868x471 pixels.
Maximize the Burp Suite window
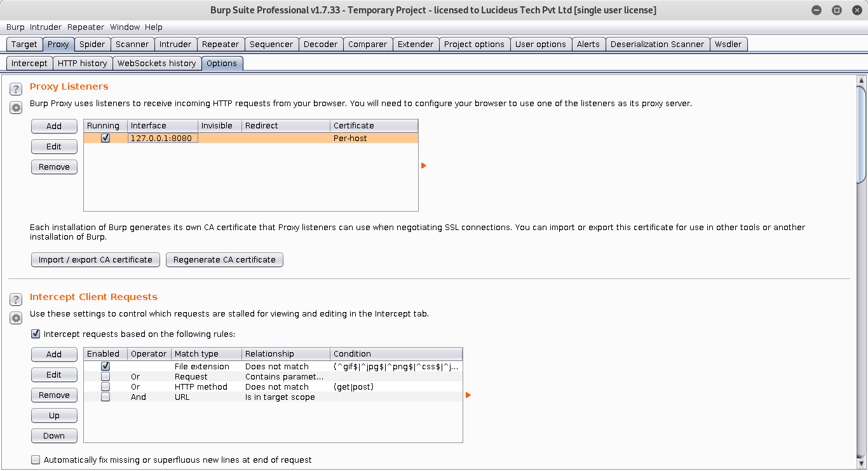click(837, 10)
